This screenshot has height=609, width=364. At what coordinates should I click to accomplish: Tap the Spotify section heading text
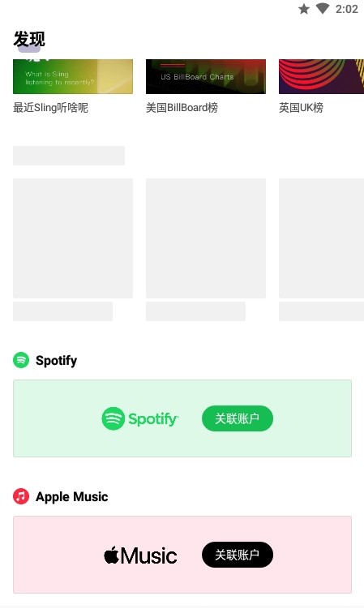56,360
